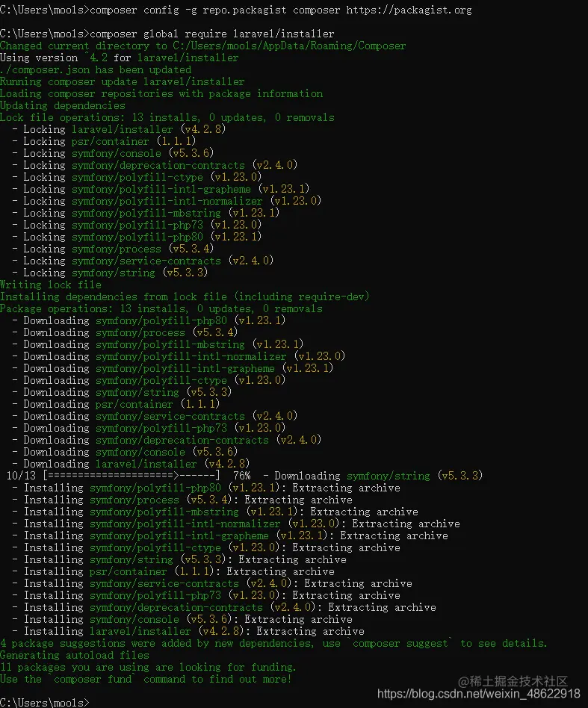This screenshot has width=588, height=708.
Task: Select "Installing symfony/polyfill-mbstring" row
Action: click(215, 512)
